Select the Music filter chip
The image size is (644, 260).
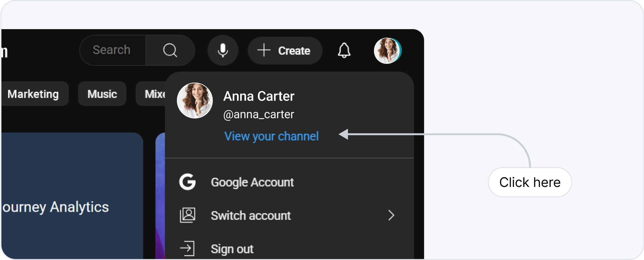[102, 94]
